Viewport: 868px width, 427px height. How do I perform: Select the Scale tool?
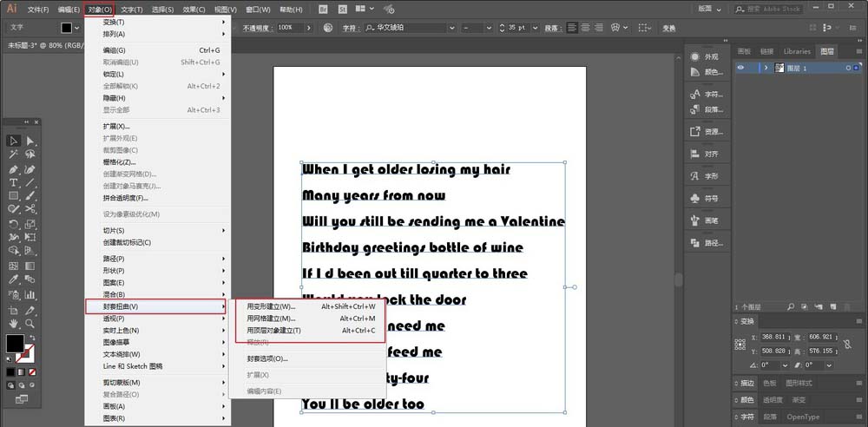(x=30, y=224)
